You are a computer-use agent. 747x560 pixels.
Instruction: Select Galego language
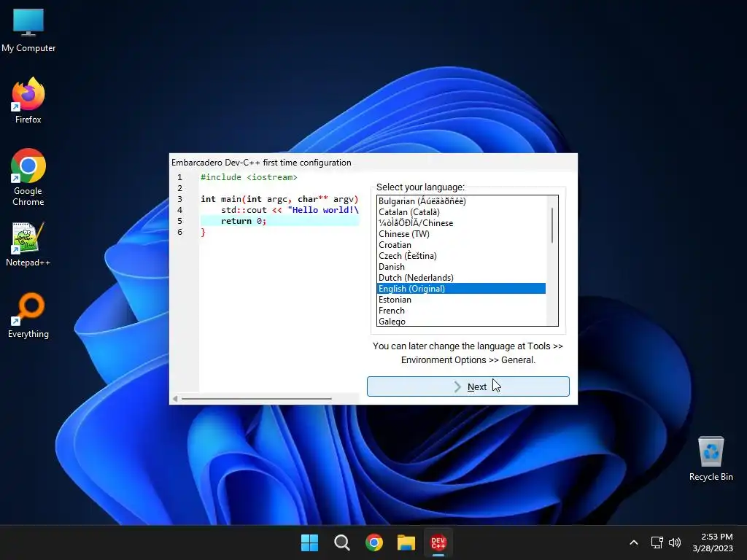tap(461, 321)
